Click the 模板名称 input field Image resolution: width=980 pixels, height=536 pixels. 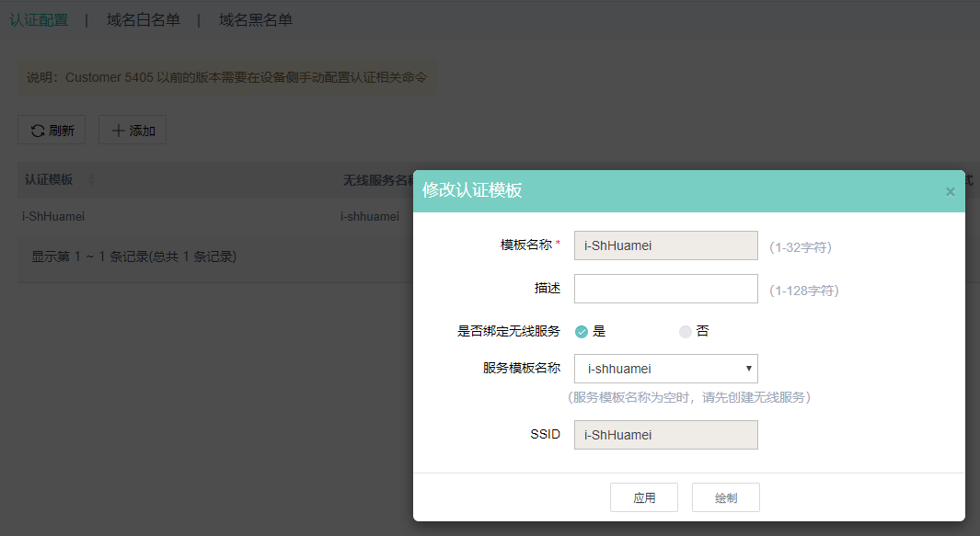pyautogui.click(x=665, y=245)
